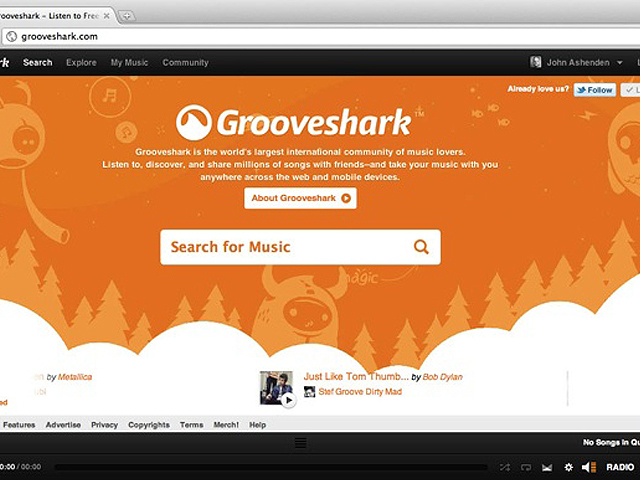Click the About Grooveshark button

[300, 198]
